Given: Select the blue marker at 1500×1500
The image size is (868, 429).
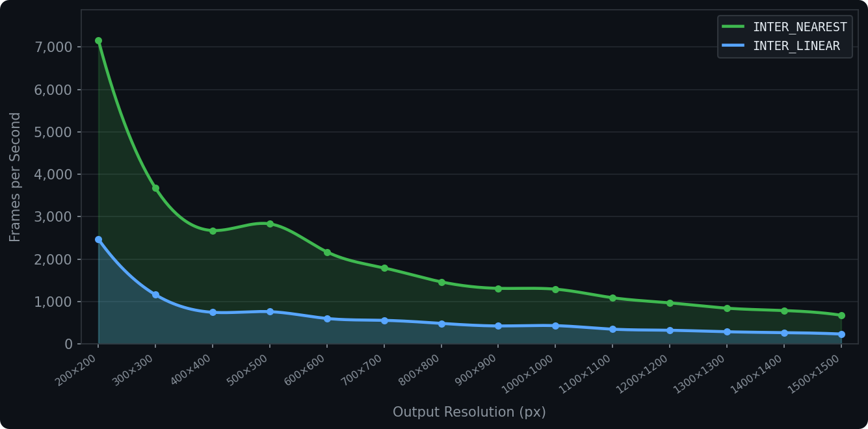Looking at the screenshot, I should click(x=841, y=334).
